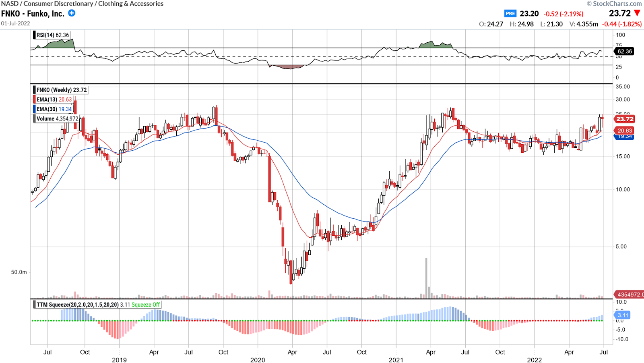Image resolution: width=644 pixels, height=363 pixels.
Task: Click the pre-market price 23.20
Action: coord(529,14)
